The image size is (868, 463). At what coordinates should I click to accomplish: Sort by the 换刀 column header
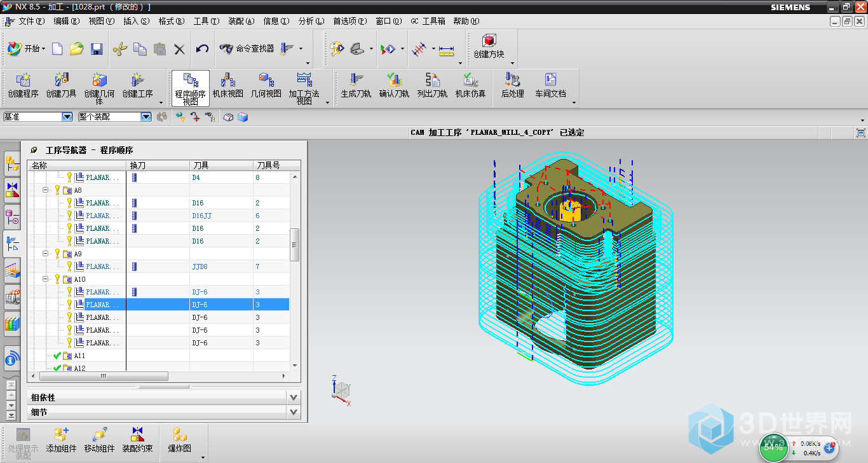tap(158, 165)
